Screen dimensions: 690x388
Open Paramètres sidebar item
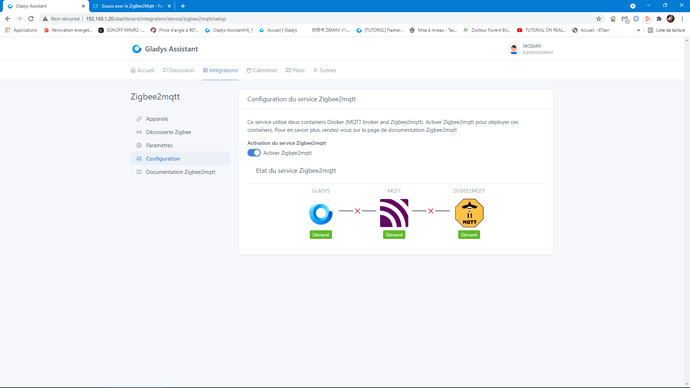(x=180, y=145)
